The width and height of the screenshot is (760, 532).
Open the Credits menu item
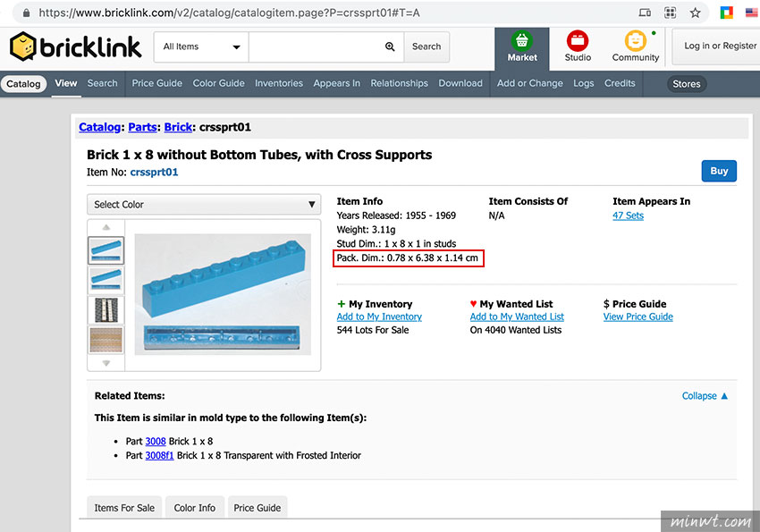click(620, 83)
